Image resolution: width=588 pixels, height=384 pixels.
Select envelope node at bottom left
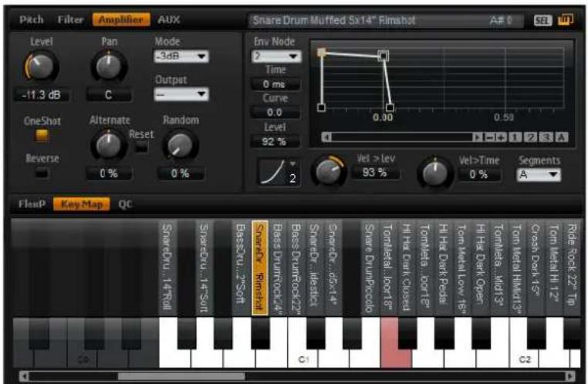tap(321, 107)
